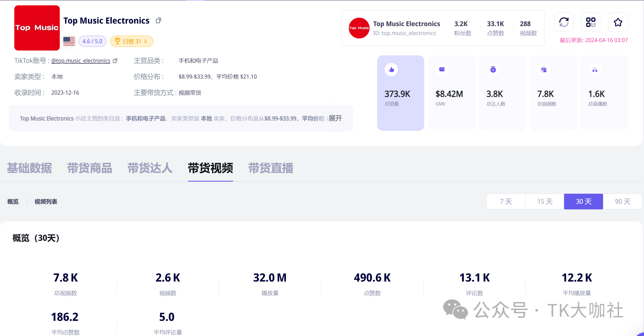Switch to the 带货直播 tab
The width and height of the screenshot is (644, 336).
click(271, 168)
